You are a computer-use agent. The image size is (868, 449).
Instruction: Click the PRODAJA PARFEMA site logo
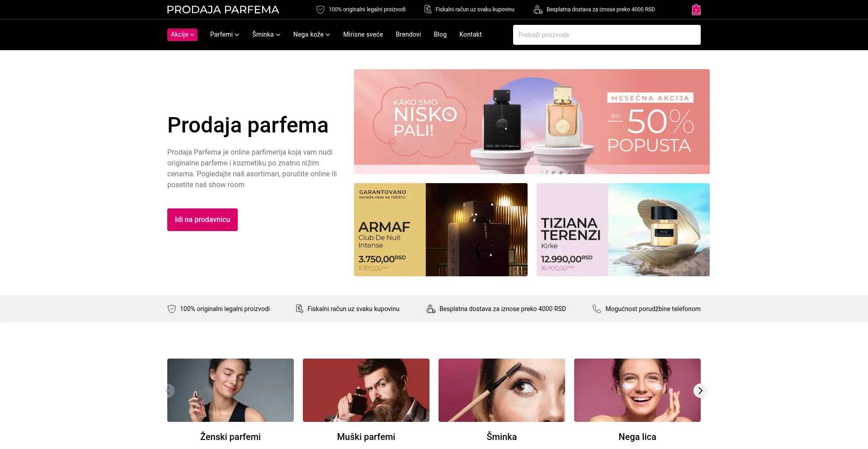tap(223, 9)
